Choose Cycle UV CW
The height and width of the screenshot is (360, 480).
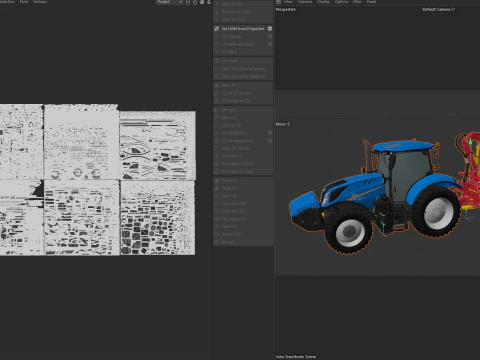(243, 211)
